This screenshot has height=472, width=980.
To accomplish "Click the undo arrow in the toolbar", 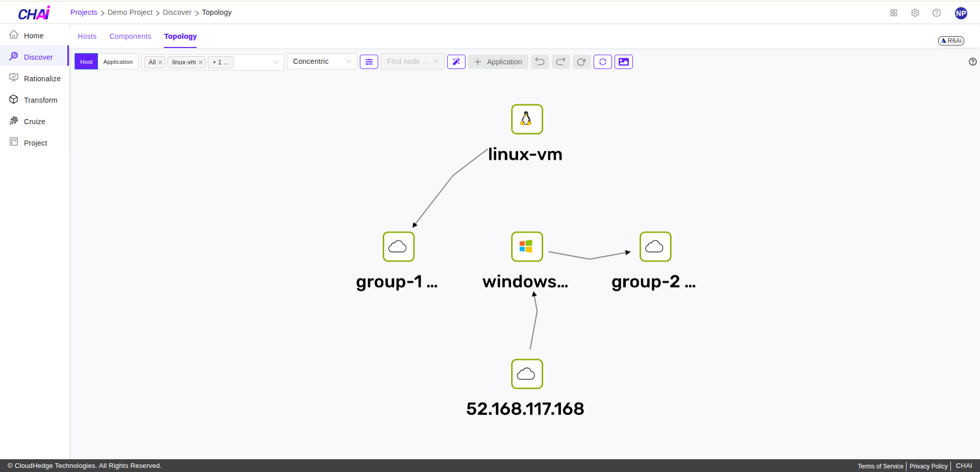I will click(x=540, y=61).
